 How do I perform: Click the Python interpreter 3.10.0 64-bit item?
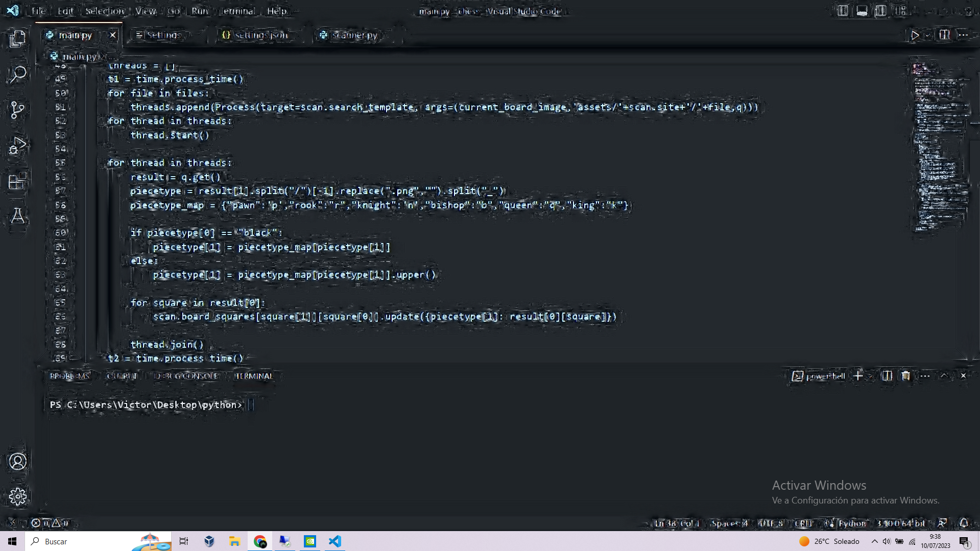click(x=900, y=523)
